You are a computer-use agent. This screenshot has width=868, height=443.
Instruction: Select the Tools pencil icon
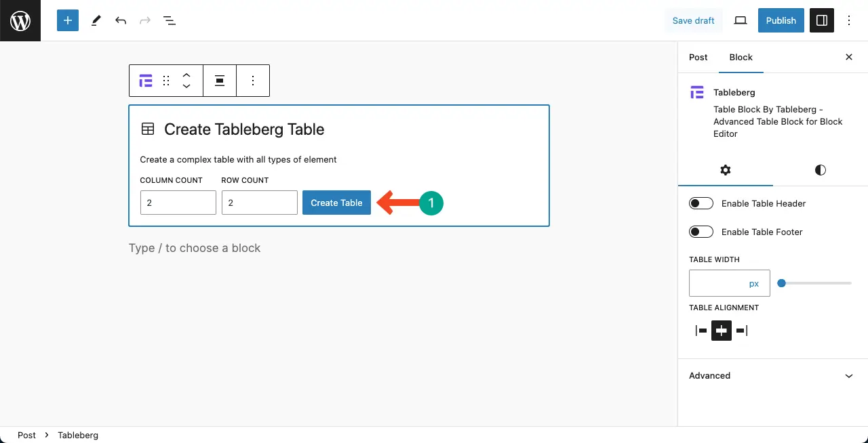point(96,20)
